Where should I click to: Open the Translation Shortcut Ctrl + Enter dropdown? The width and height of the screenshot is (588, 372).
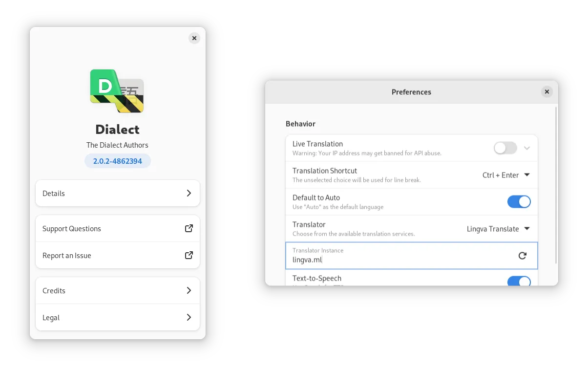[x=506, y=175]
